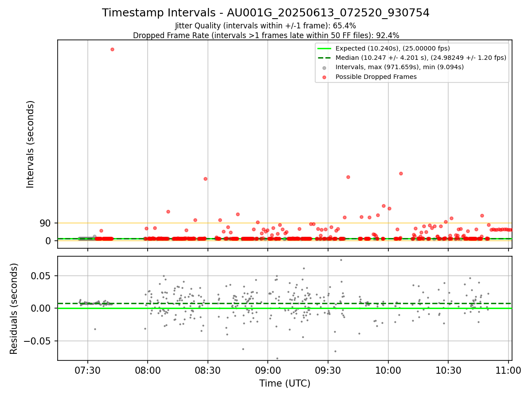This screenshot has width=532, height=399.
Task: Click the red dropped-frame point near 09:40
Action: (x=348, y=177)
